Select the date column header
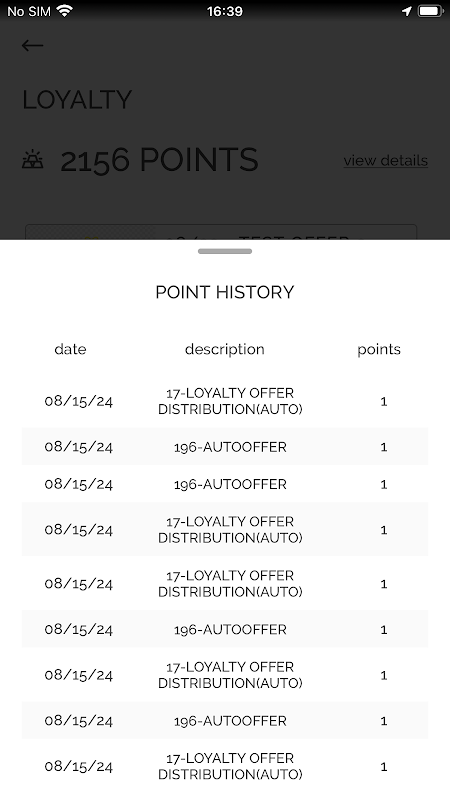This screenshot has width=450, height=800. 70,349
